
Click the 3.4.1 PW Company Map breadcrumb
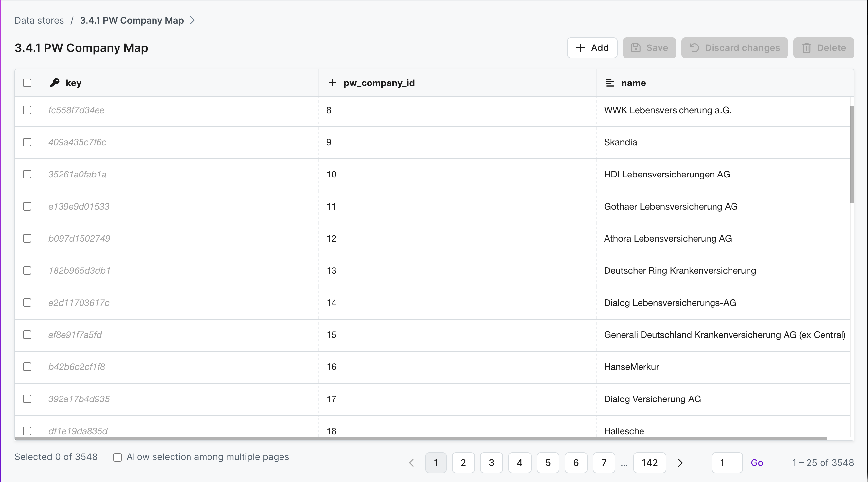click(132, 20)
